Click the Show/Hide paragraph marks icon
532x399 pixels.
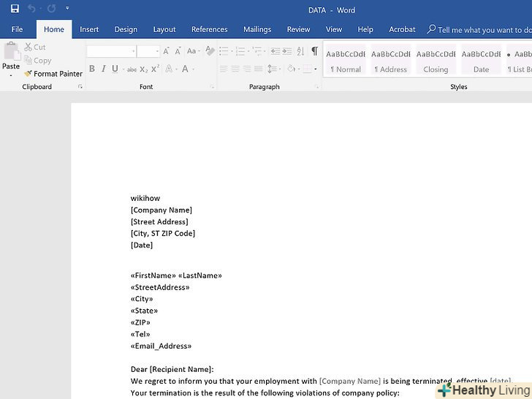(314, 51)
